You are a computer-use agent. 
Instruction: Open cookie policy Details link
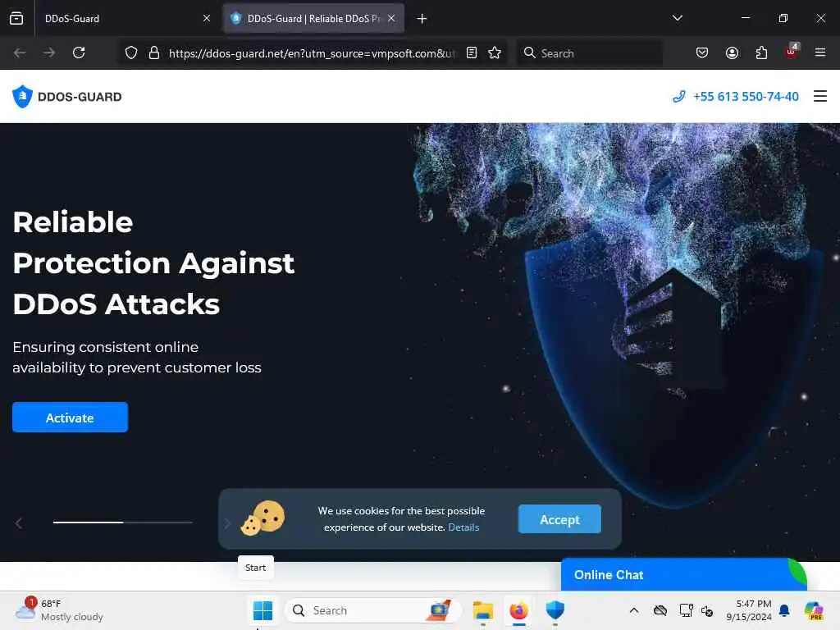click(463, 527)
